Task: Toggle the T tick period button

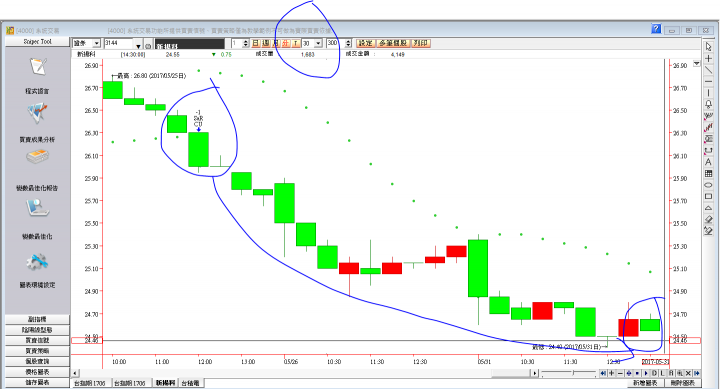Action: point(296,43)
